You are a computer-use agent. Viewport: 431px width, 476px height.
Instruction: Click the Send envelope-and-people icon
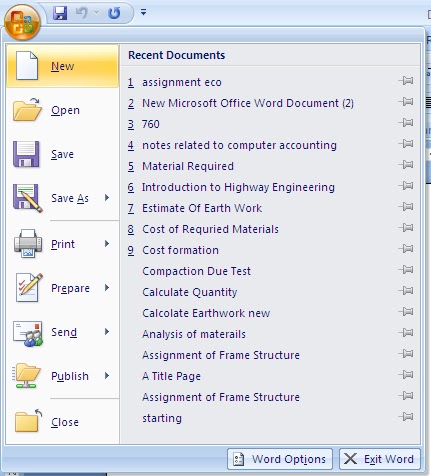pyautogui.click(x=28, y=333)
